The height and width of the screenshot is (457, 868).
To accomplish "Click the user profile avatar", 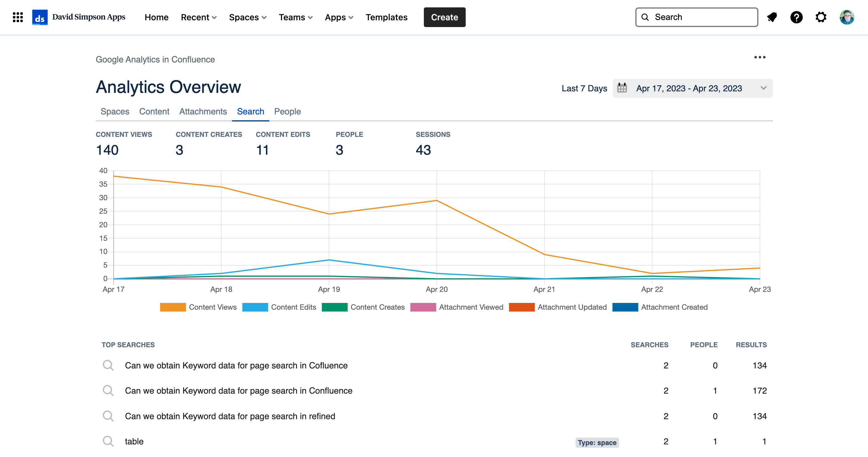I will pos(846,17).
